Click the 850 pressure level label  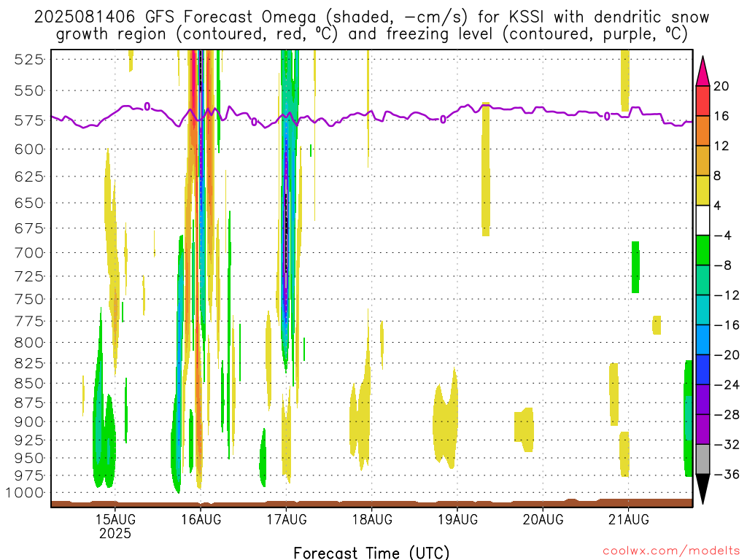28,384
